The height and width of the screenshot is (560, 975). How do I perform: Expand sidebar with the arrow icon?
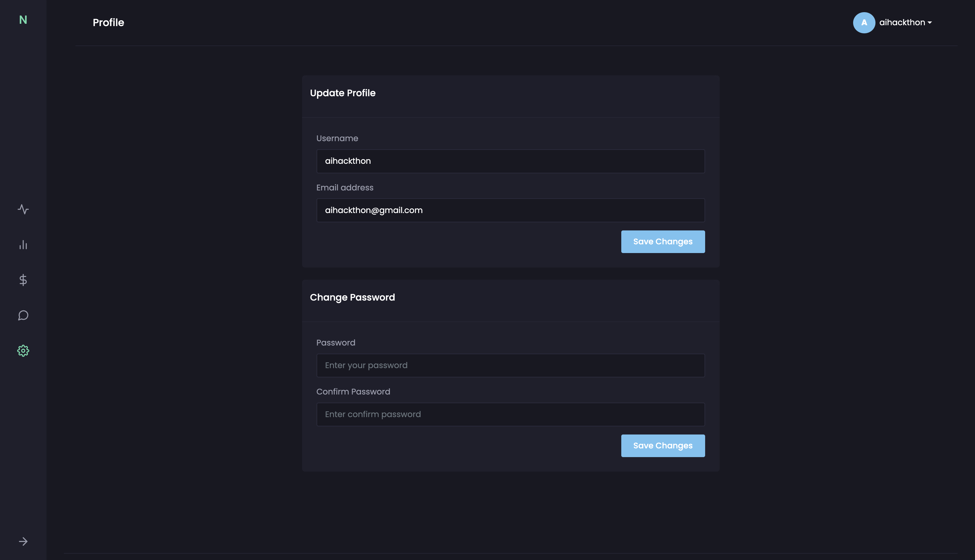coord(23,541)
